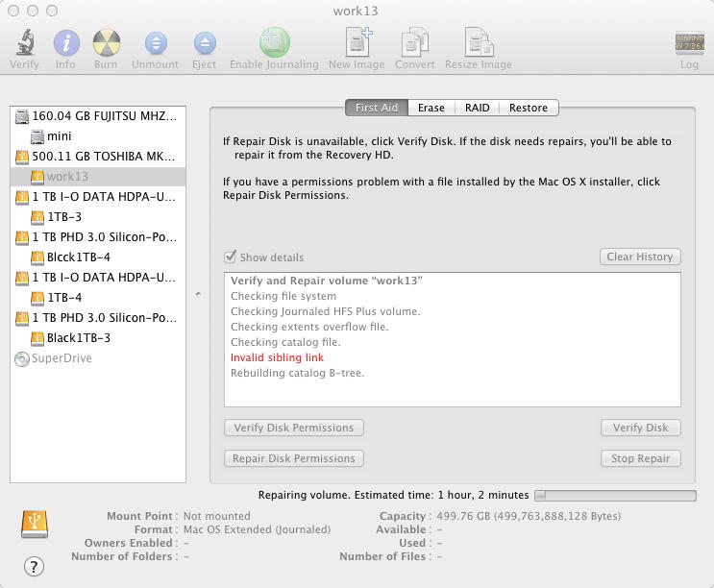Select SuperDrive in the sidebar

[98, 358]
